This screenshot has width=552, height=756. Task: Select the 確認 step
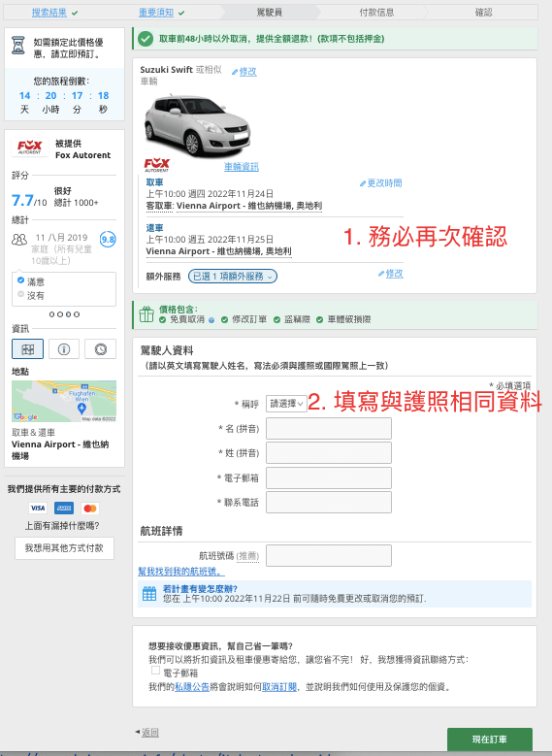[x=483, y=13]
